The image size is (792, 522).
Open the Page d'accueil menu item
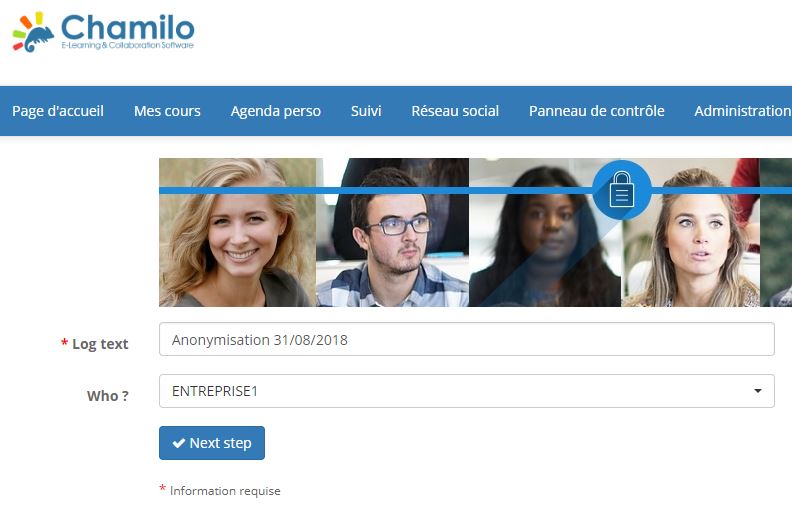click(x=58, y=111)
